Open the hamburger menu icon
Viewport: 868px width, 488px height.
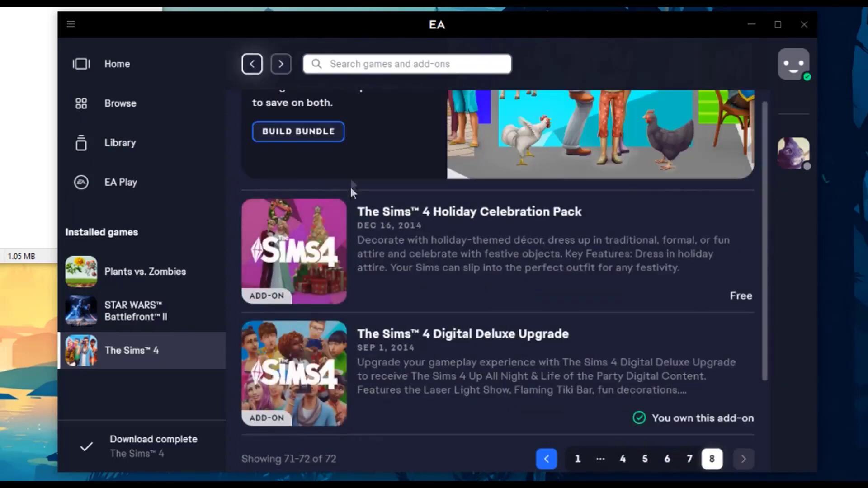tap(71, 24)
